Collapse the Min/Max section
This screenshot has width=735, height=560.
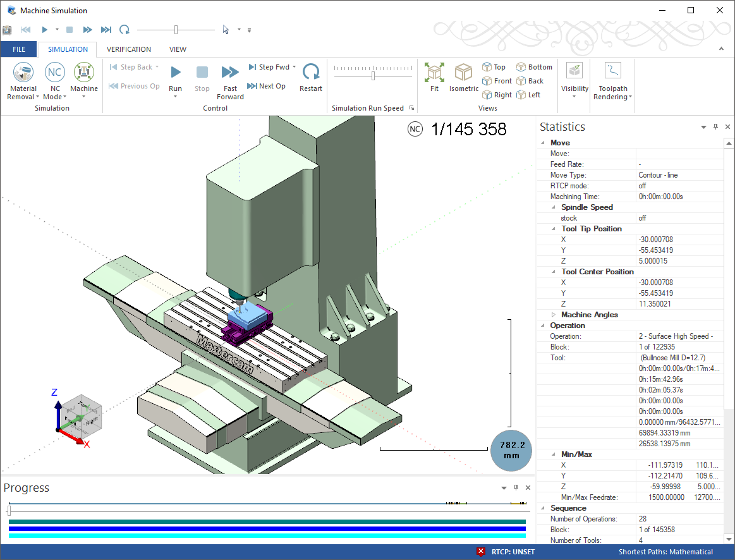(x=554, y=454)
